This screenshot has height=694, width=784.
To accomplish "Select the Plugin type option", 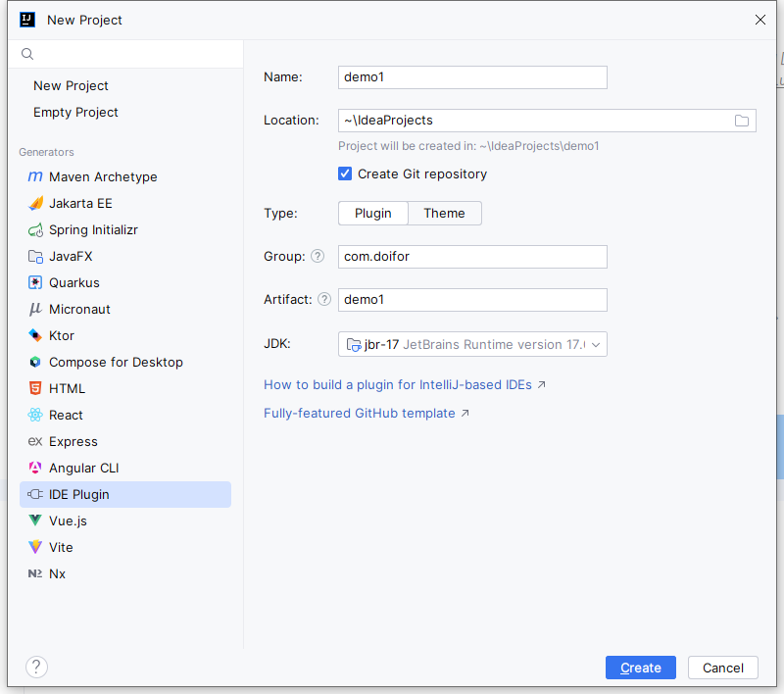I will click(x=373, y=214).
